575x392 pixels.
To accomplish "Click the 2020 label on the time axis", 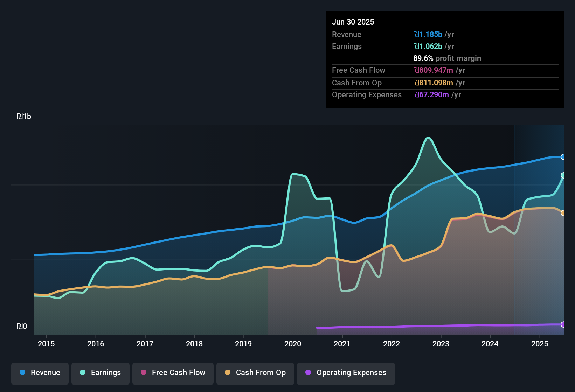I will 293,344.
